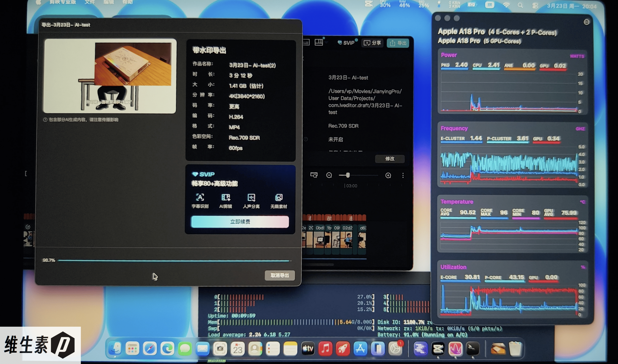This screenshot has height=364, width=618.
Task: Click the timeline zoom-in magnifier icon
Action: [388, 175]
